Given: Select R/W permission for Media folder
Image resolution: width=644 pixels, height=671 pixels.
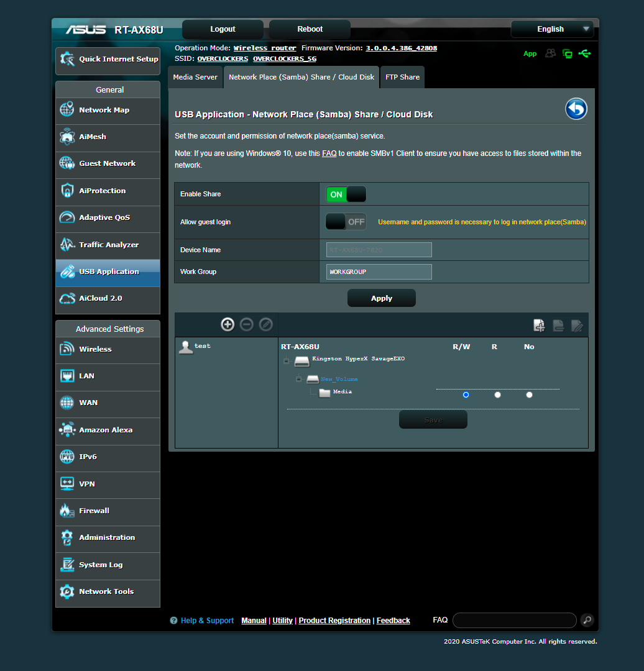Looking at the screenshot, I should pos(466,395).
